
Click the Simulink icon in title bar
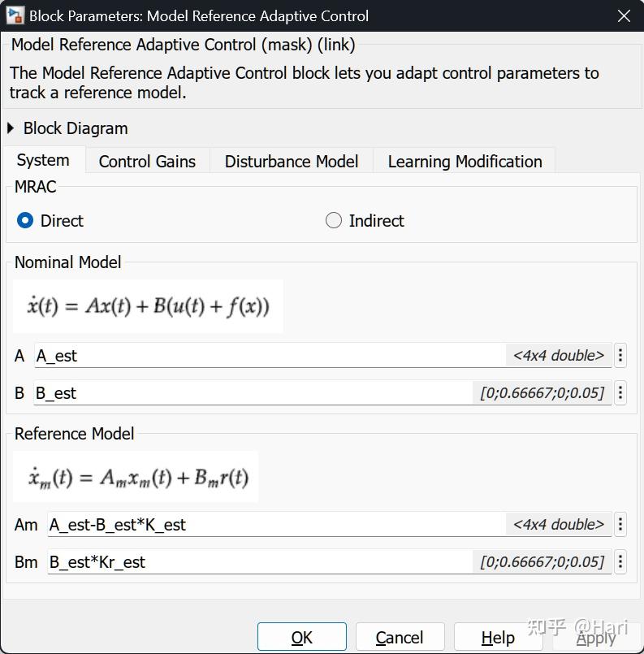point(15,15)
